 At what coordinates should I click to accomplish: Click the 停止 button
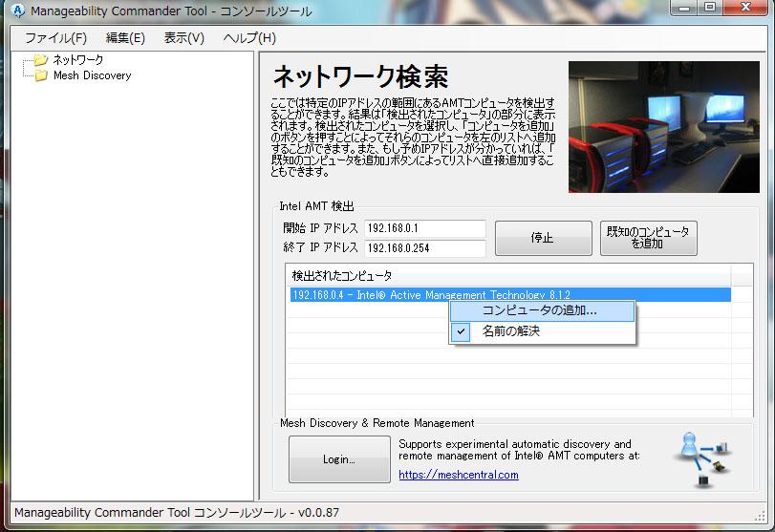543,238
